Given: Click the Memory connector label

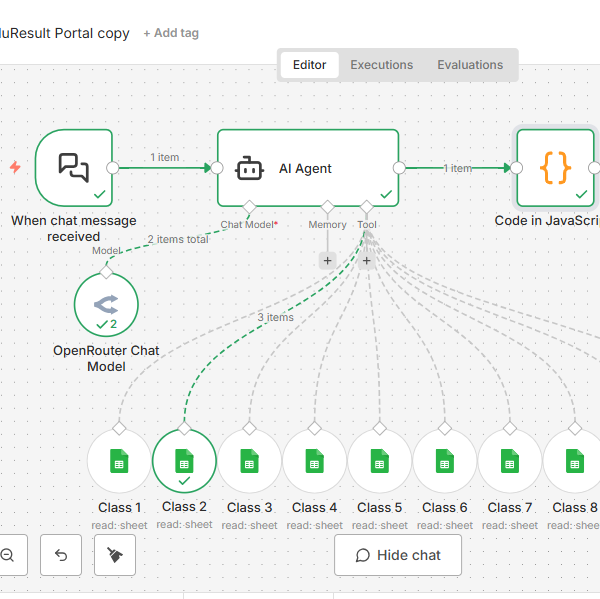Looking at the screenshot, I should point(328,225).
